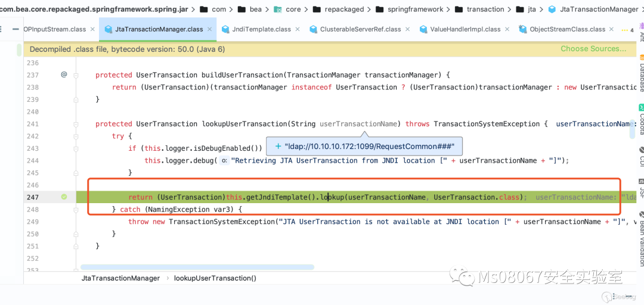Collapse lookupUserTransaction fold at line 241

[76, 124]
